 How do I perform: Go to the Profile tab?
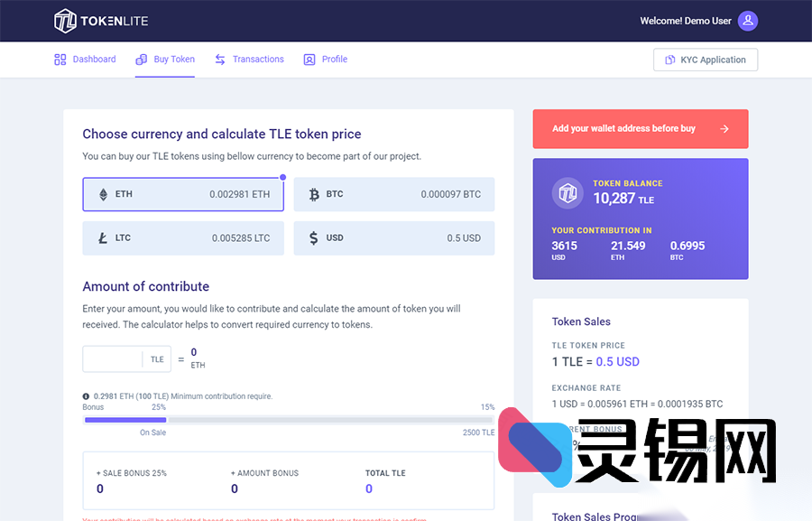pos(325,59)
